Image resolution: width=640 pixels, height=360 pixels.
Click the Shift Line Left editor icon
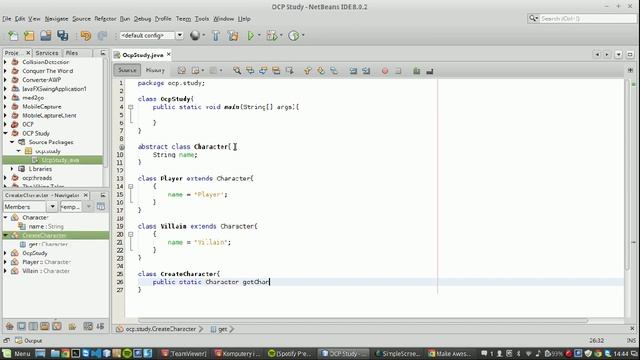click(353, 71)
